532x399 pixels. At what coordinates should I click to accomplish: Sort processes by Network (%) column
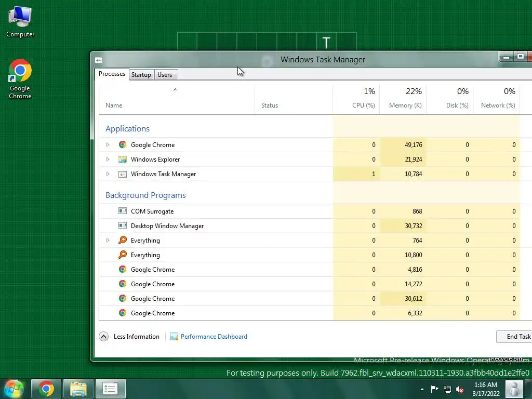496,99
